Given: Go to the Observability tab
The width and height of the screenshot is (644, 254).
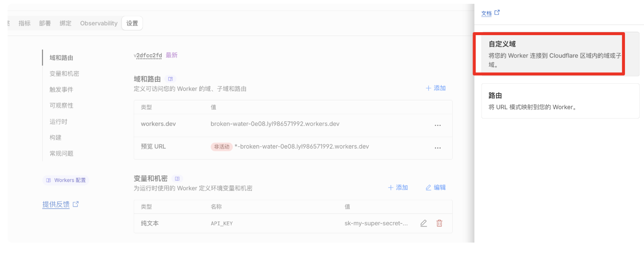Looking at the screenshot, I should [x=99, y=23].
